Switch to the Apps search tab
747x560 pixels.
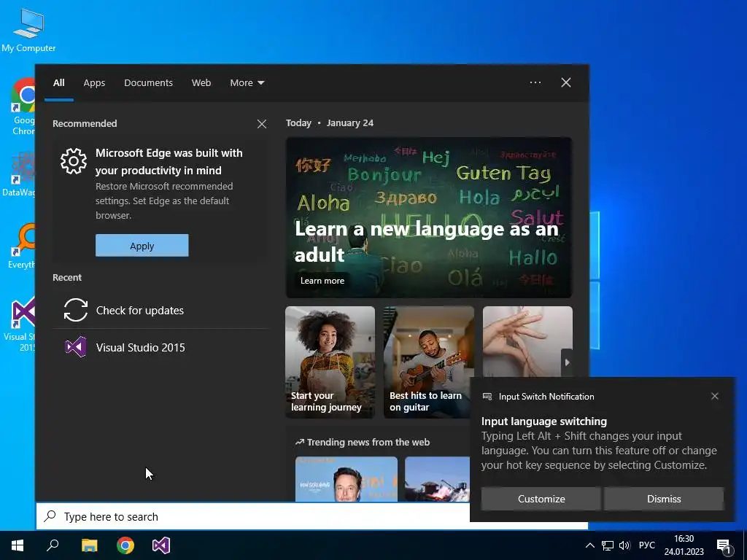[x=94, y=83]
